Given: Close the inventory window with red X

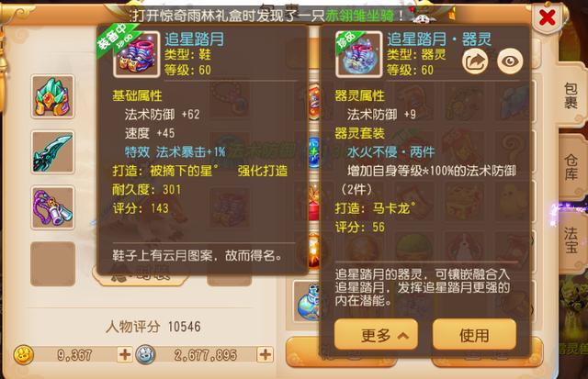Looking at the screenshot, I should click(548, 17).
